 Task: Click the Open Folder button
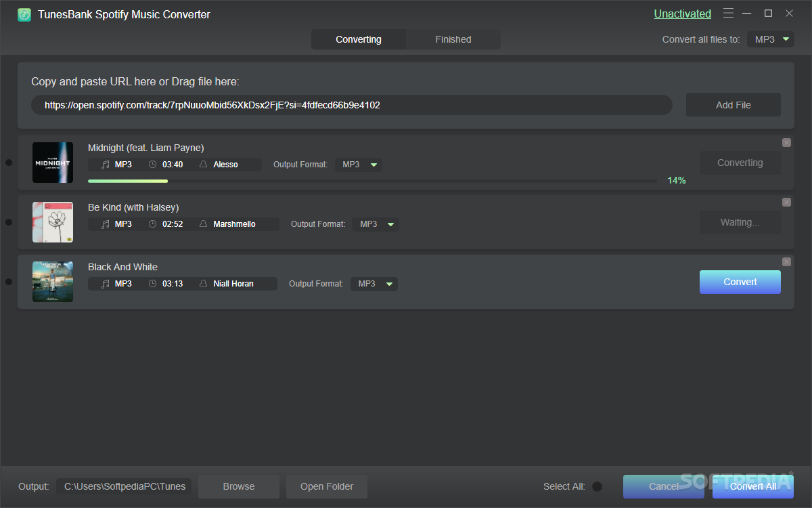(327, 486)
